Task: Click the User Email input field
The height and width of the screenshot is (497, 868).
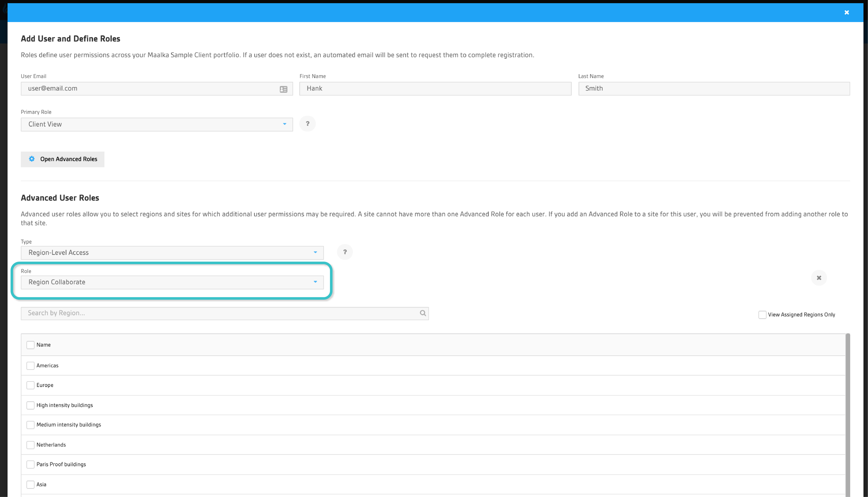Action: tap(157, 89)
